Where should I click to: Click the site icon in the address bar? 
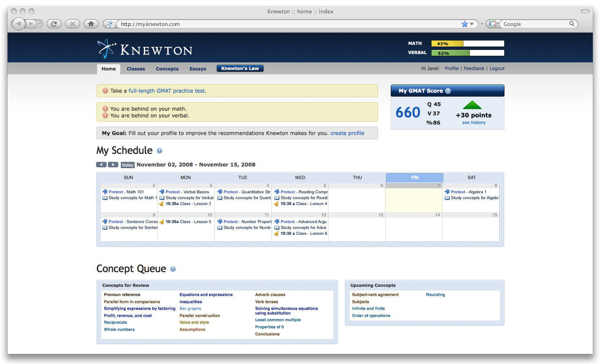(110, 24)
